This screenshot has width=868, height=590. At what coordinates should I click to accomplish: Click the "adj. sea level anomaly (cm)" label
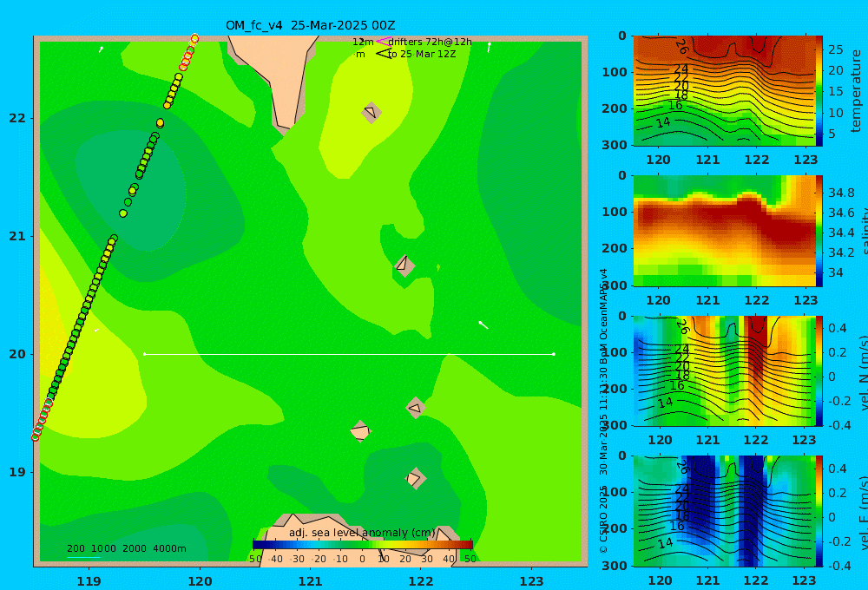362,533
